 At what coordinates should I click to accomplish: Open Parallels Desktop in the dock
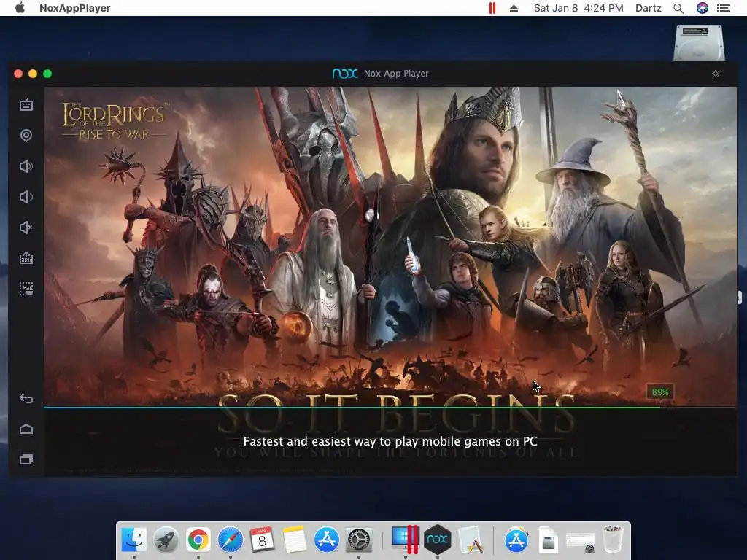404,540
